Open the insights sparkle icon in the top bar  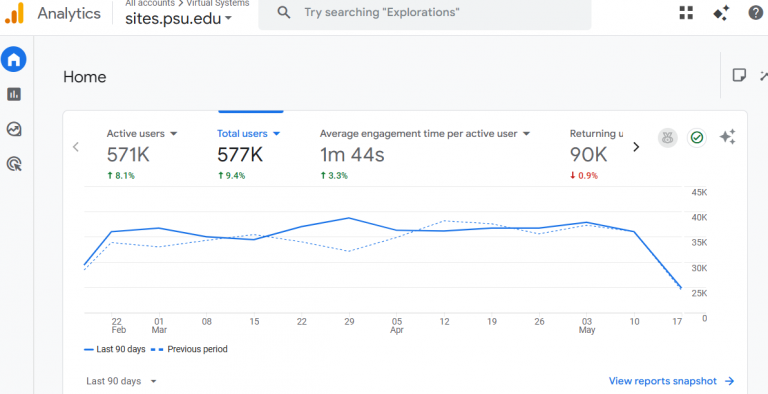click(721, 13)
